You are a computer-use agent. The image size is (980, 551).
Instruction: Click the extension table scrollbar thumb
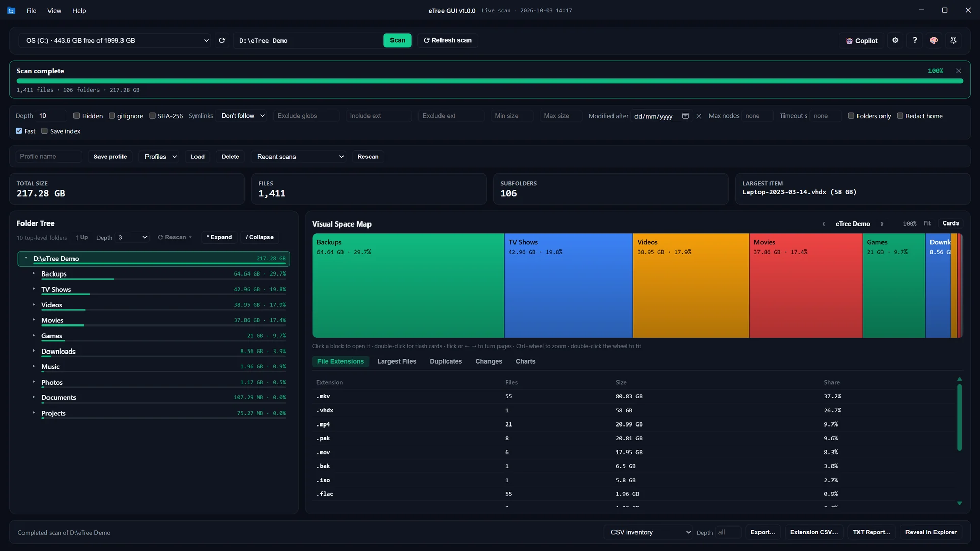click(x=959, y=417)
